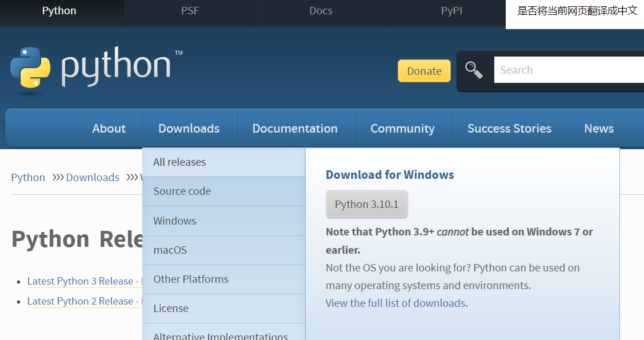Go to the PyPI top tab
This screenshot has height=340, width=644.
(x=451, y=11)
